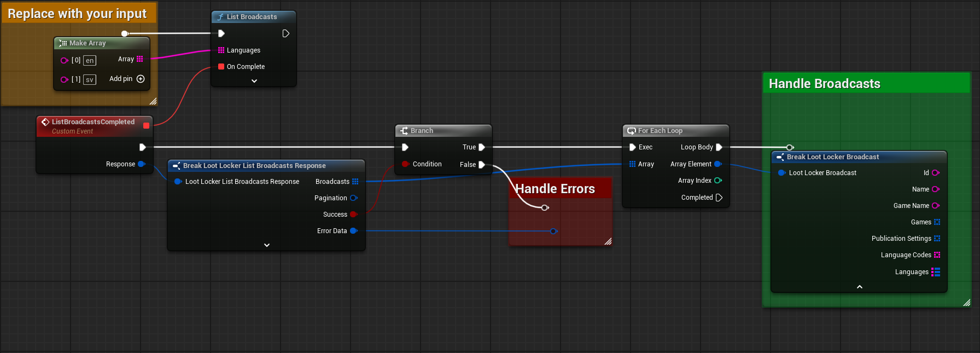Click the Languages array input pin
Viewport: 980px width, 353px height.
pyautogui.click(x=221, y=50)
